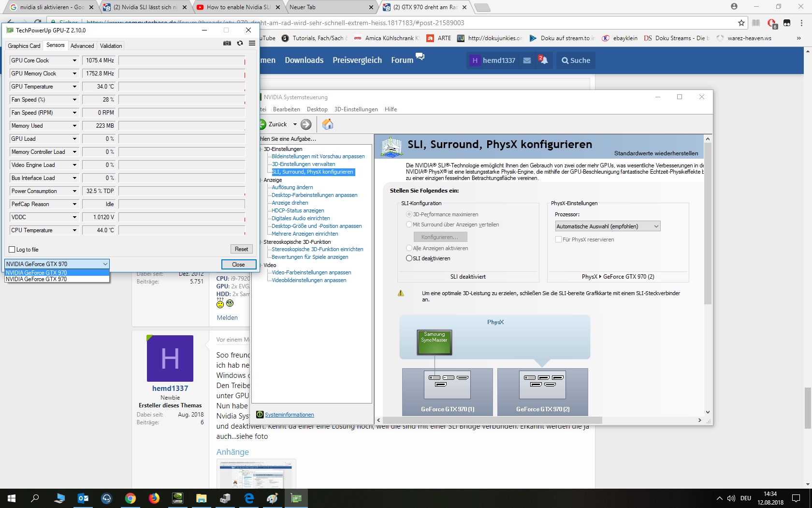Click NVIDIA panel vertical scrollbar
The height and width of the screenshot is (508, 812).
click(x=708, y=223)
